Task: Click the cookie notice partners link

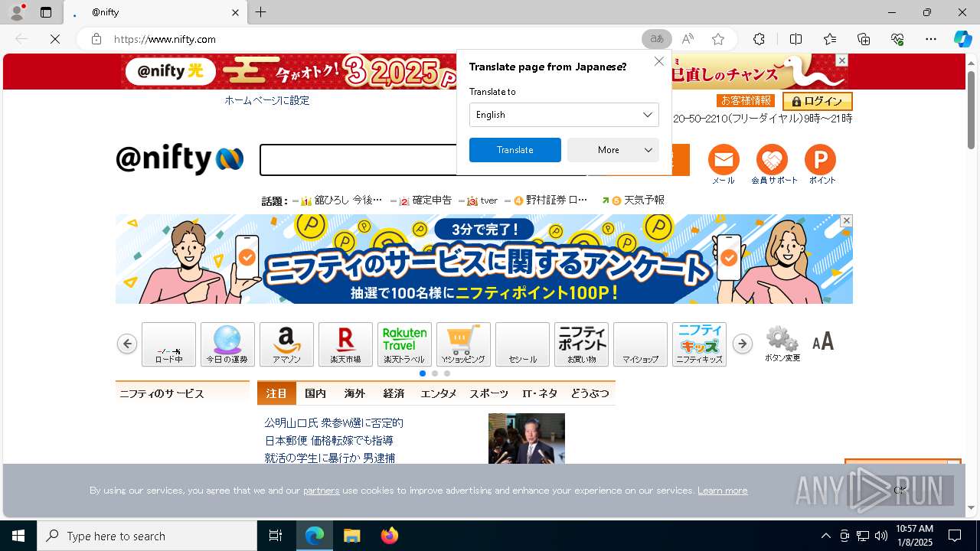Action: pos(322,491)
